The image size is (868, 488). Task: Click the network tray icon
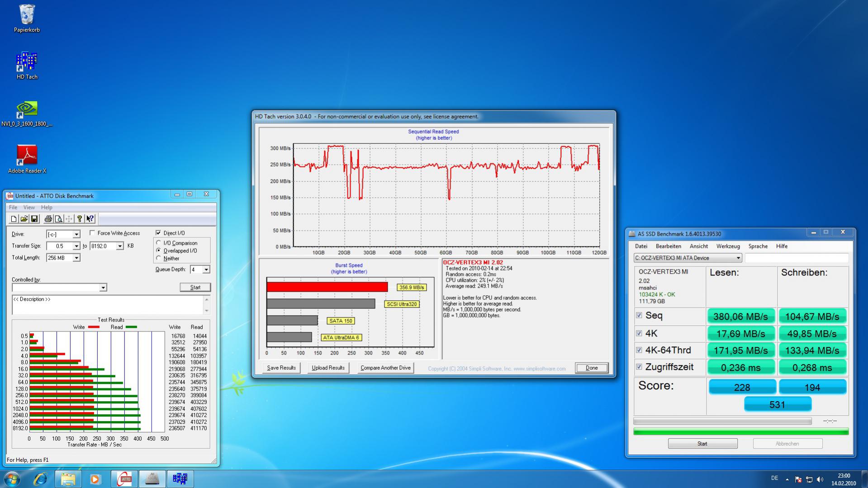[x=809, y=479]
